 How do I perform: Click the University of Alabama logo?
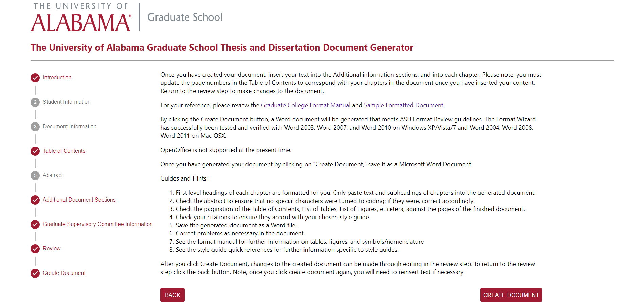pos(81,17)
